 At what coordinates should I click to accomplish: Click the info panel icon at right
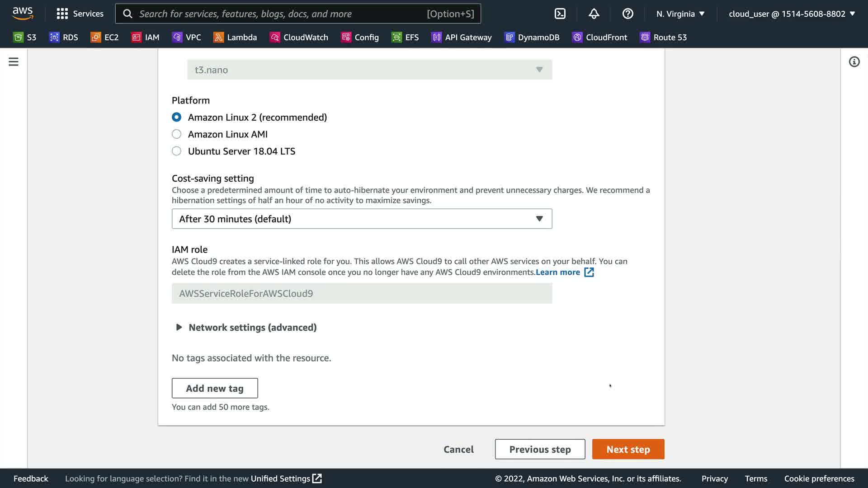[854, 62]
